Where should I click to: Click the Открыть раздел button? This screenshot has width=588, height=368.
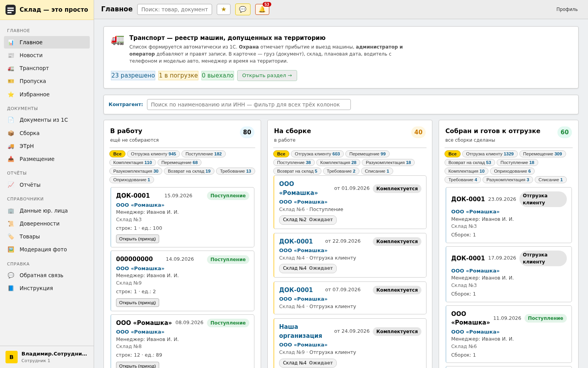coord(267,76)
